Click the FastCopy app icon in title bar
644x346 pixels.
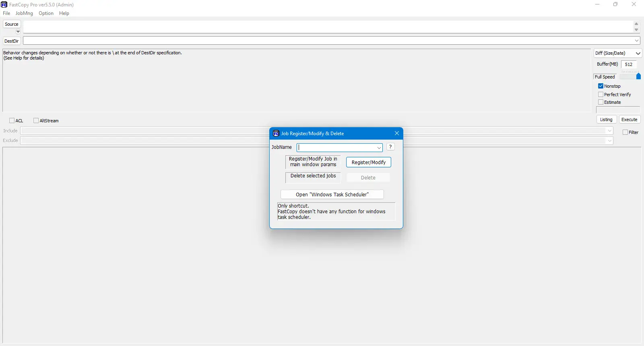click(x=4, y=5)
